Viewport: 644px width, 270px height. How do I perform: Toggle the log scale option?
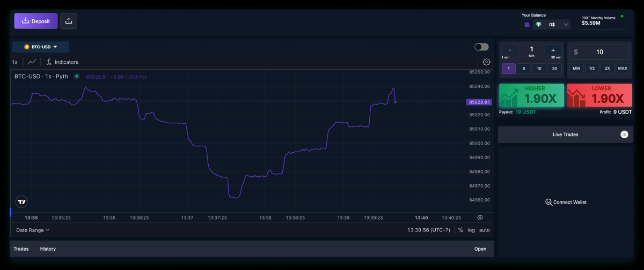tap(471, 230)
